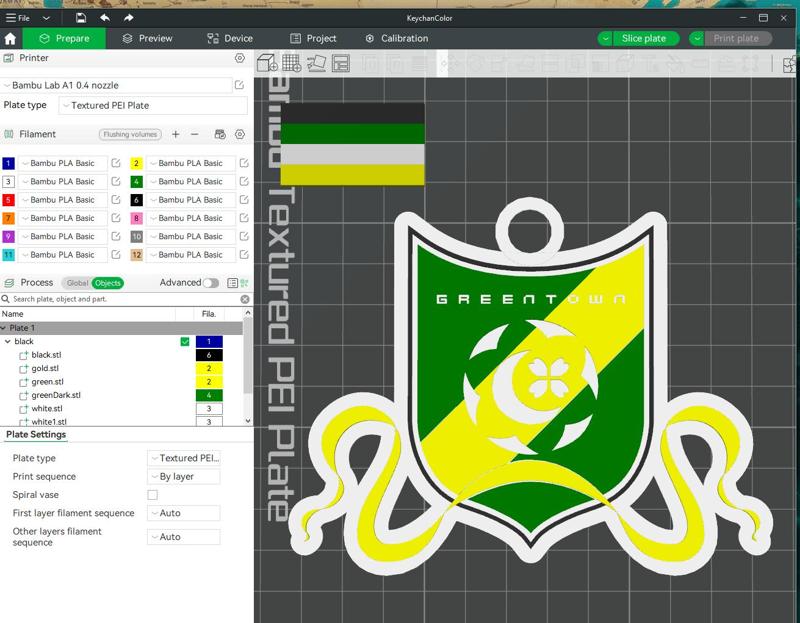Open Filament settings gear icon
800x623 pixels.
(239, 134)
